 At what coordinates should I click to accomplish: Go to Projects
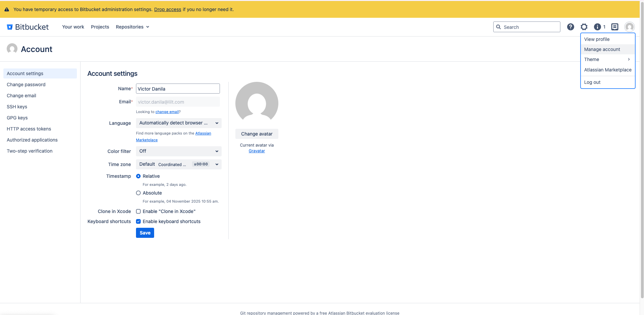pos(100,27)
